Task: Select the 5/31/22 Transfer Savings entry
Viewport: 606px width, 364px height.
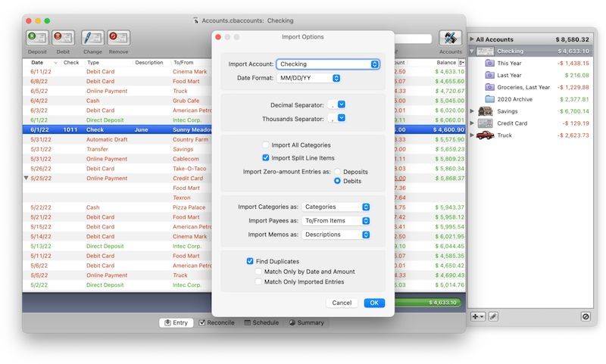Action: click(x=117, y=149)
